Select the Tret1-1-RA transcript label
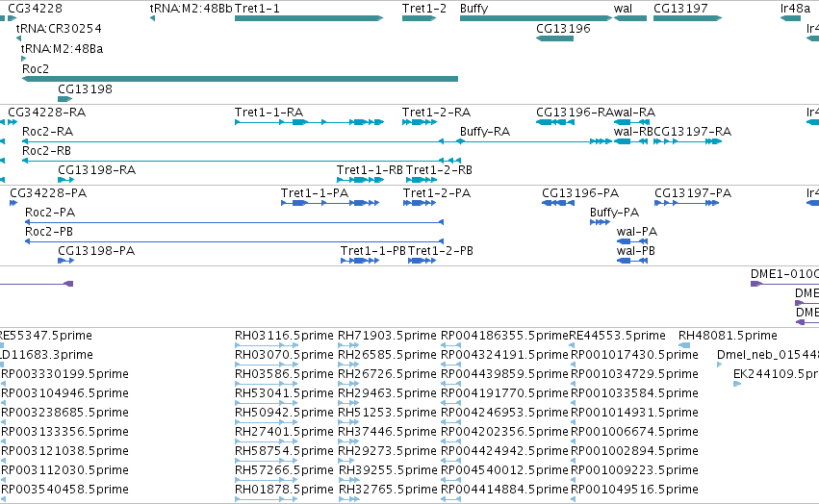Image resolution: width=819 pixels, height=504 pixels. [269, 113]
